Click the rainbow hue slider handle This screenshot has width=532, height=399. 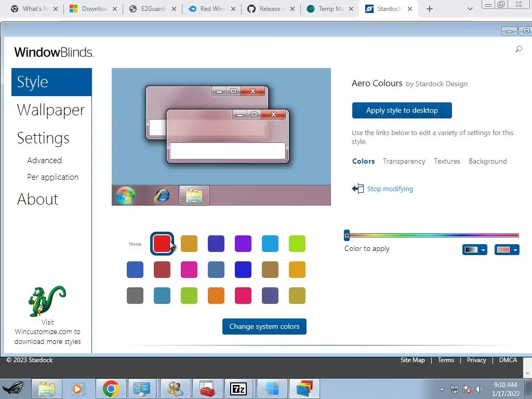(347, 235)
